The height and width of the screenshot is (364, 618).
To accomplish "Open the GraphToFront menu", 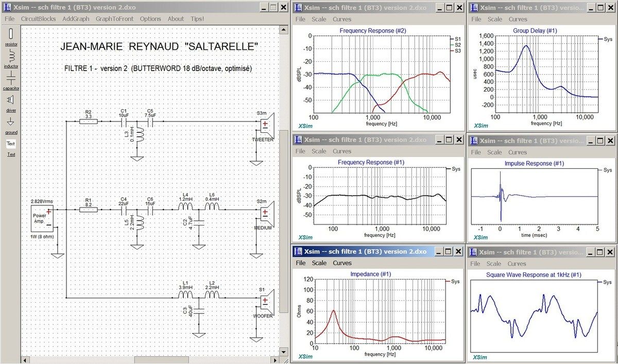I will pos(114,19).
